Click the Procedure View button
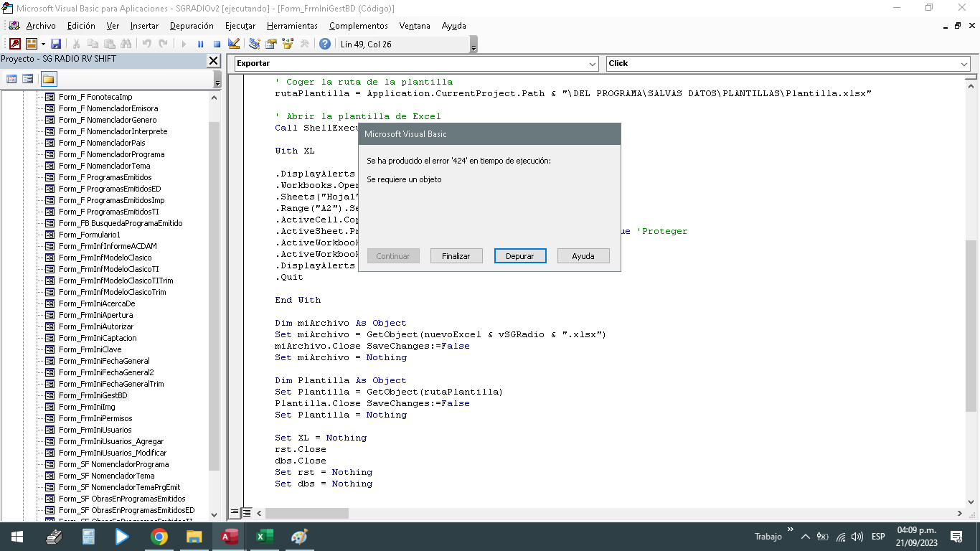Screen dimensions: 980x551 click(235, 513)
